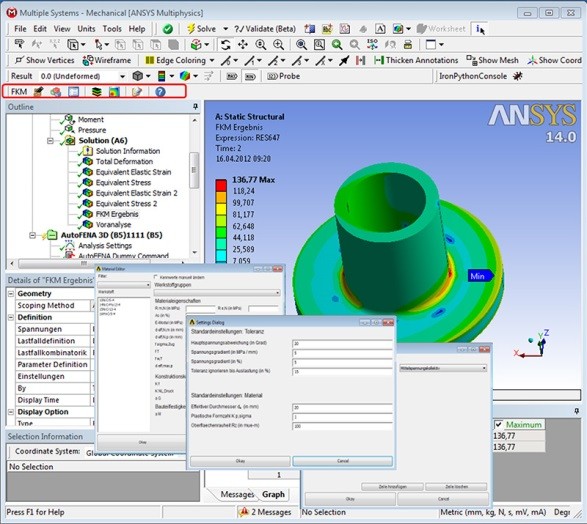The image size is (587, 524).
Task: Open the View menu
Action: pos(62,29)
